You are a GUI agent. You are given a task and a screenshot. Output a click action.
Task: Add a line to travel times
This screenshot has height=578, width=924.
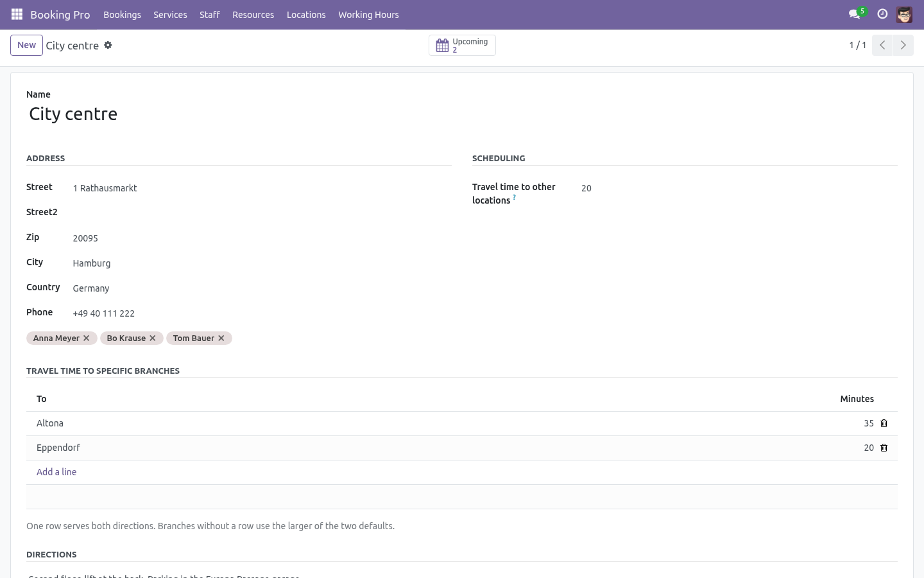(x=56, y=472)
